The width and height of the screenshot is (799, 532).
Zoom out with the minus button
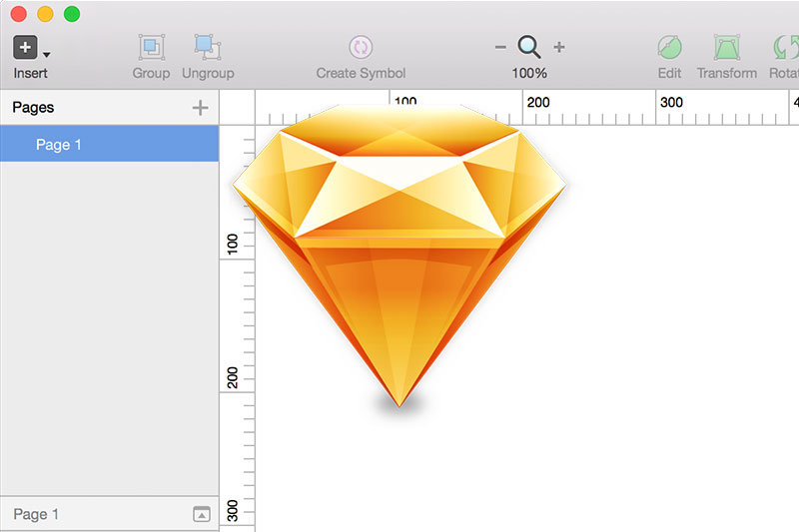[x=500, y=47]
